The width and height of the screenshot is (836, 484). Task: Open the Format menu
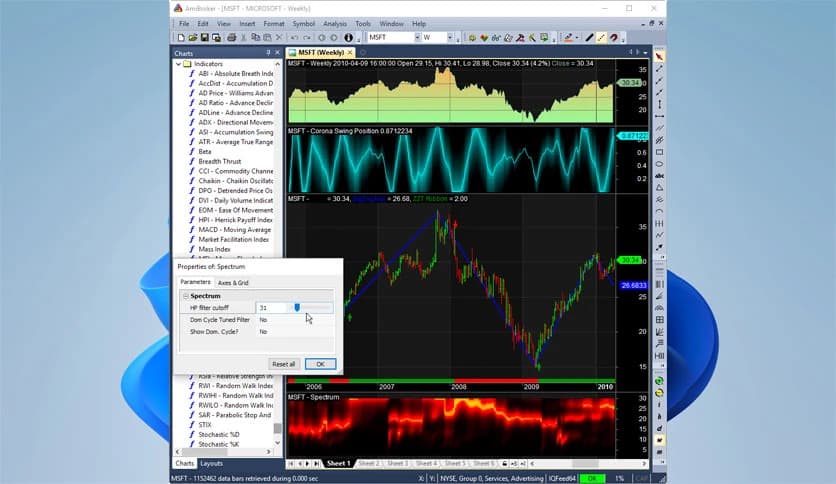pyautogui.click(x=274, y=24)
